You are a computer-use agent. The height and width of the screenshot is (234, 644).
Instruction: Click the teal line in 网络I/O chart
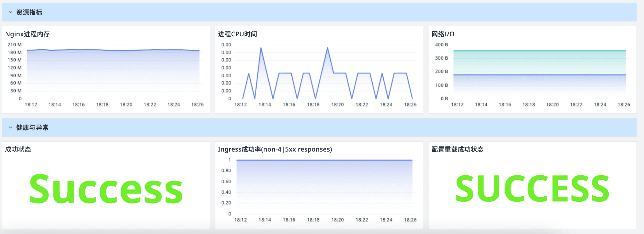(539, 51)
